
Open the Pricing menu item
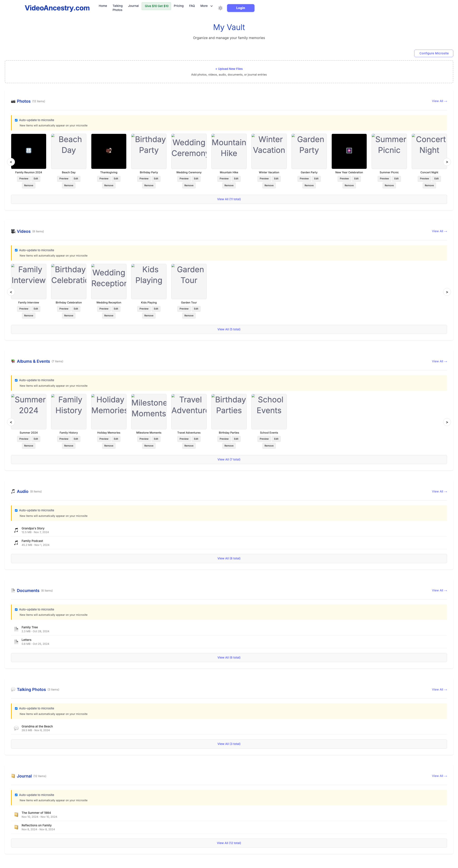pyautogui.click(x=178, y=6)
